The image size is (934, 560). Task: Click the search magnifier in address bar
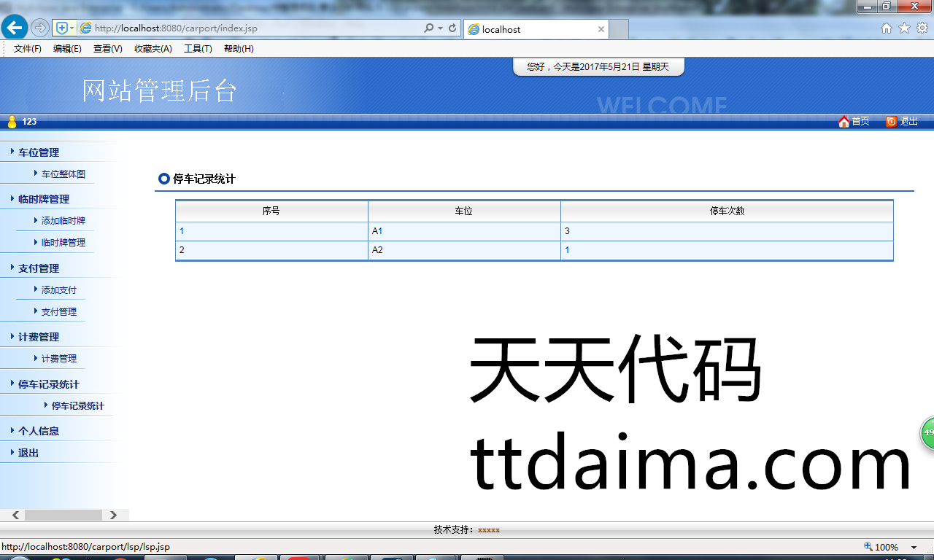(x=429, y=28)
